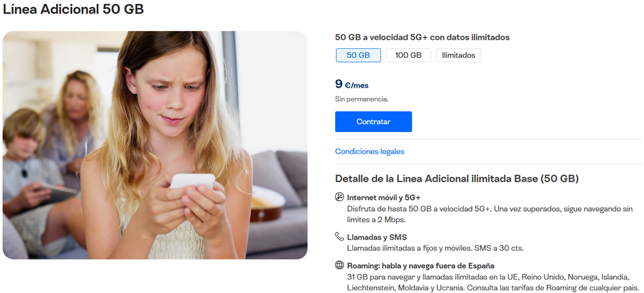The height and width of the screenshot is (293, 644).
Task: Click the Detalle de la Línea Adicional heading
Action: pos(456,178)
